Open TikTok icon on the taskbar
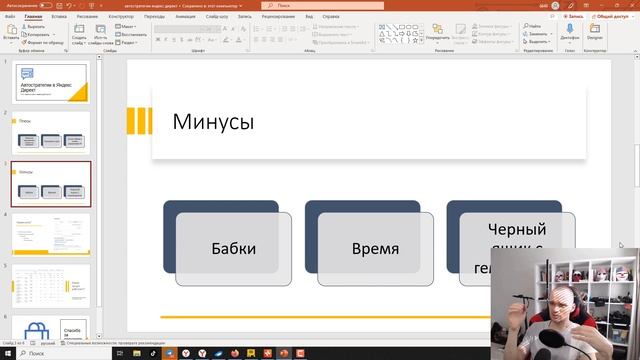 153,353
